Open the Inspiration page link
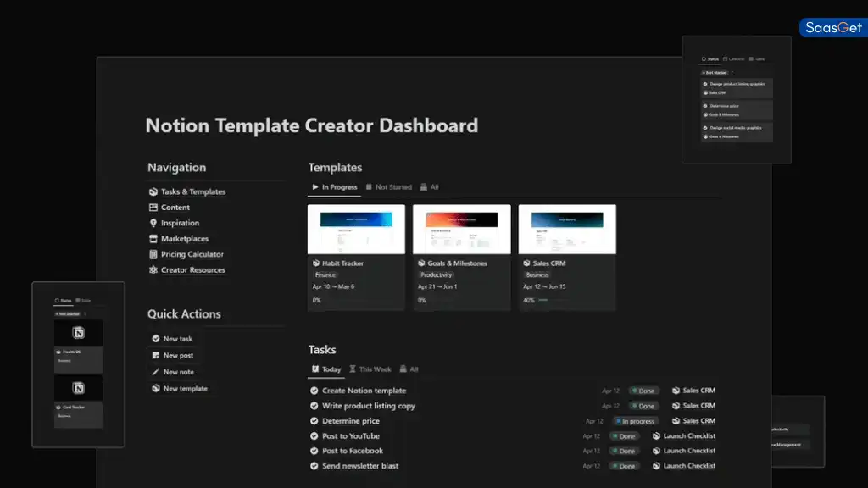868x488 pixels. pyautogui.click(x=180, y=223)
